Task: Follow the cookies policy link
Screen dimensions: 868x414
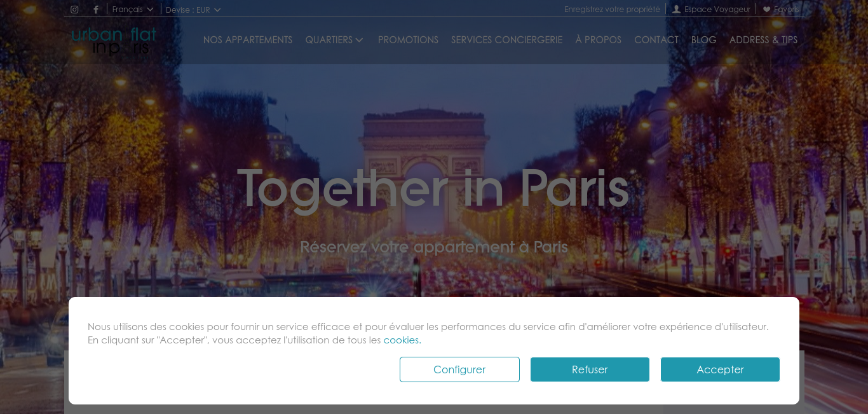Action: (x=402, y=340)
